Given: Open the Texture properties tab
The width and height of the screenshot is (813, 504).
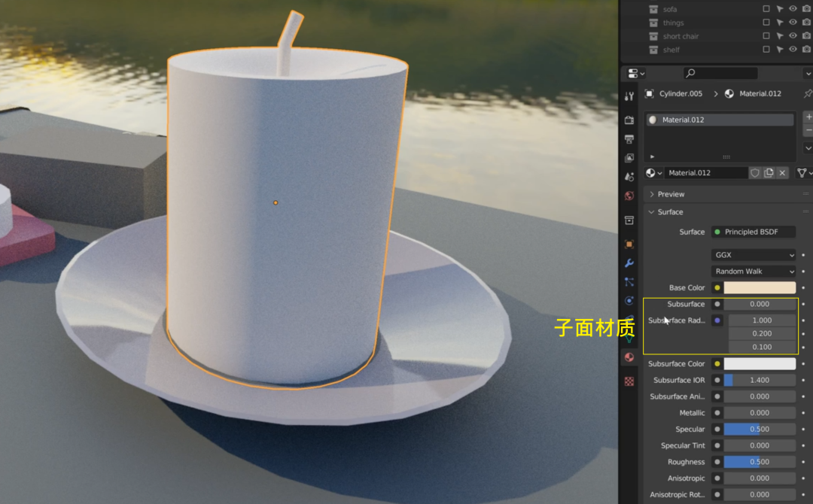Looking at the screenshot, I should 629,381.
